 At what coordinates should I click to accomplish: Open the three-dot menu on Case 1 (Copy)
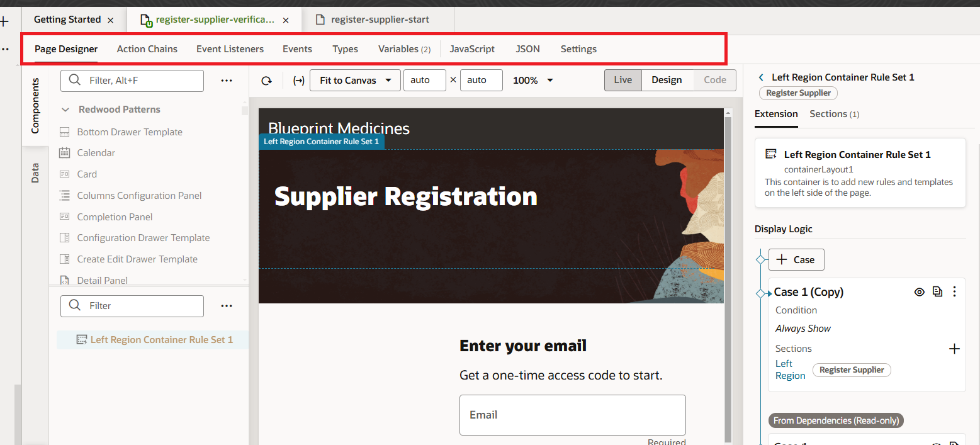pyautogui.click(x=955, y=291)
